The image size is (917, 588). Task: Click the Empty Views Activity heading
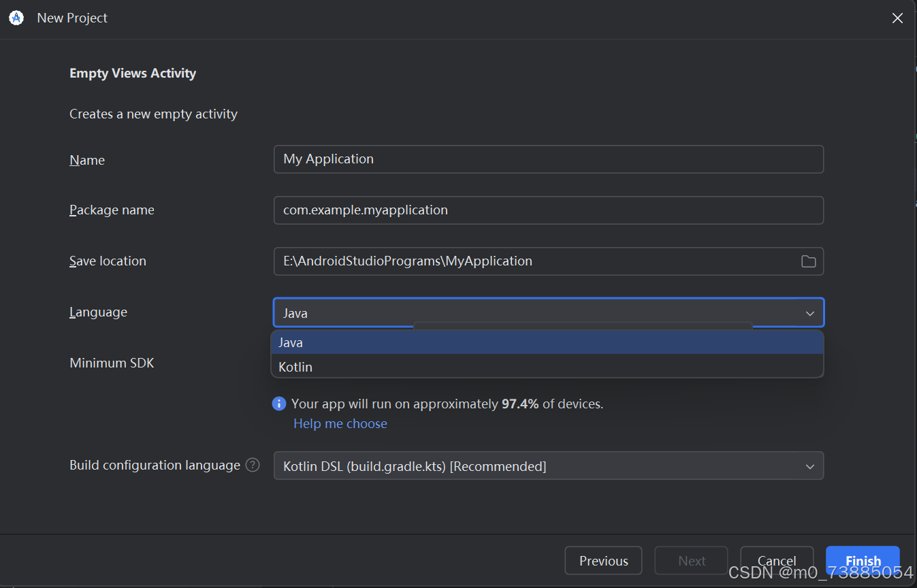click(133, 73)
